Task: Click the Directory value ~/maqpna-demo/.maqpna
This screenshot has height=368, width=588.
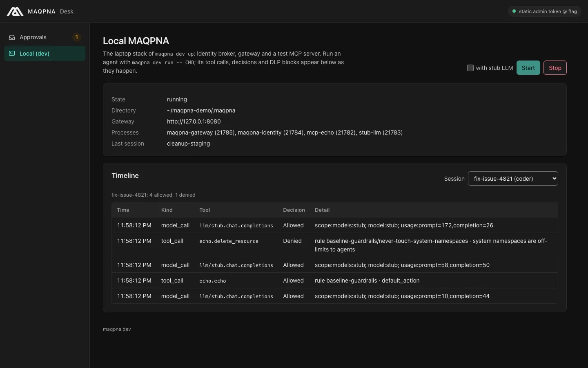Action: pyautogui.click(x=201, y=110)
